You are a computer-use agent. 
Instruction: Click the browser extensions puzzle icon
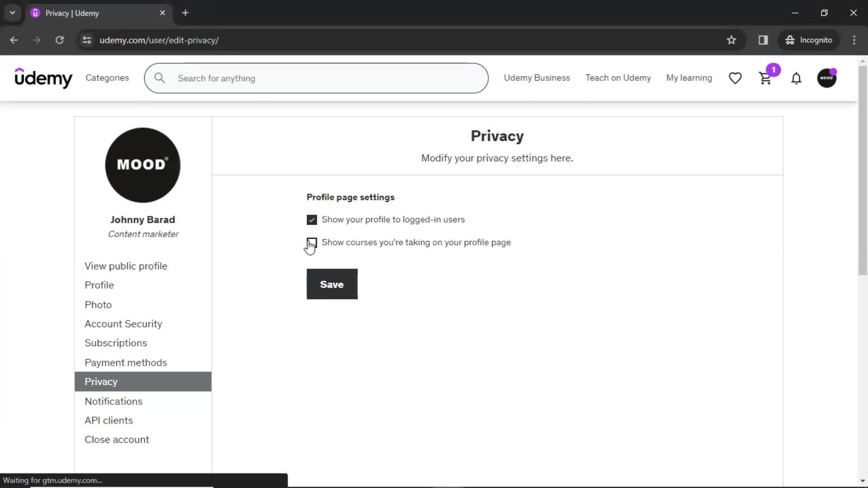tap(764, 40)
